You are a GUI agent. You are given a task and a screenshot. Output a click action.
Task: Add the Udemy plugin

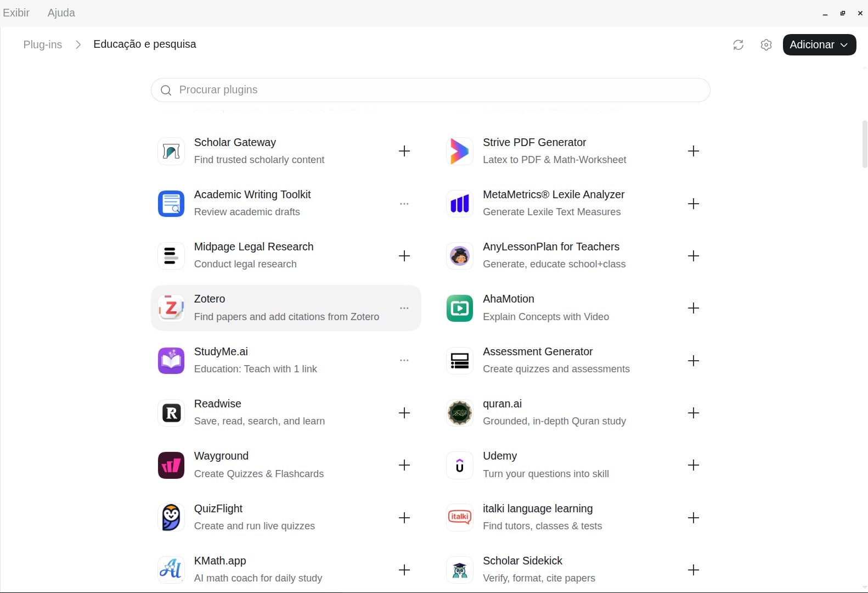pos(694,465)
